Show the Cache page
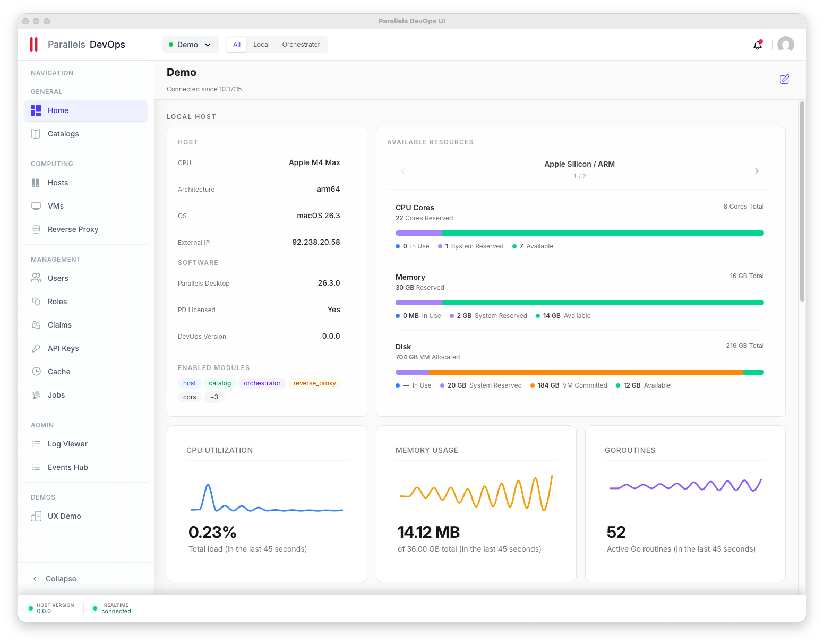This screenshot has width=824, height=644. [x=86, y=372]
